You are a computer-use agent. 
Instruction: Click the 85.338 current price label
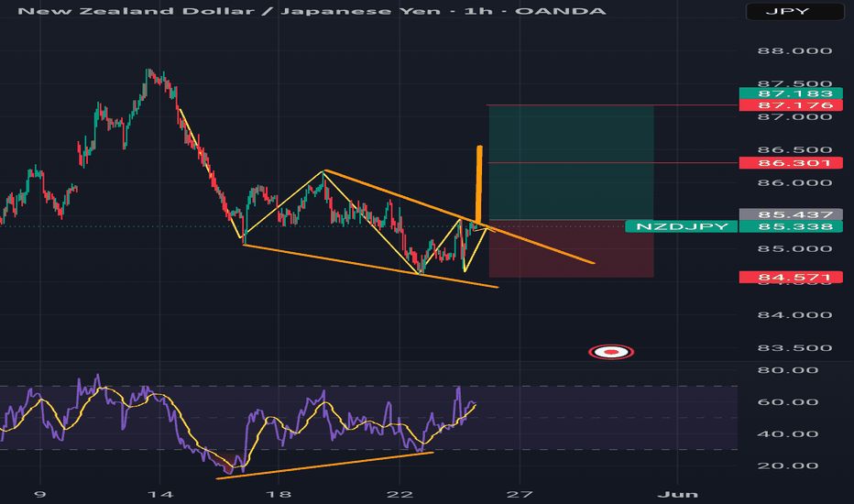pos(791,226)
